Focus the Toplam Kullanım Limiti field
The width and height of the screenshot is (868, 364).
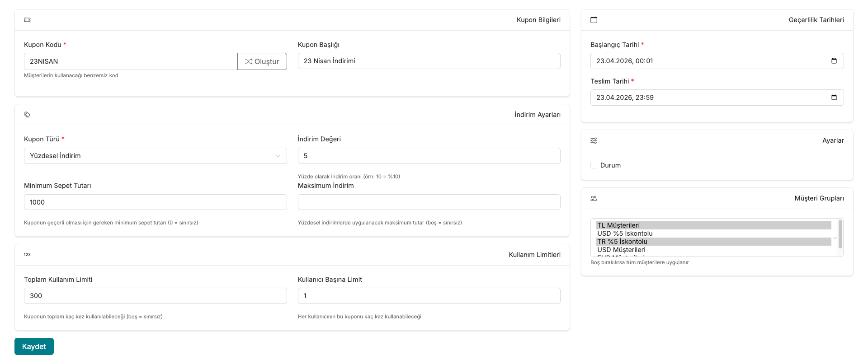click(155, 296)
